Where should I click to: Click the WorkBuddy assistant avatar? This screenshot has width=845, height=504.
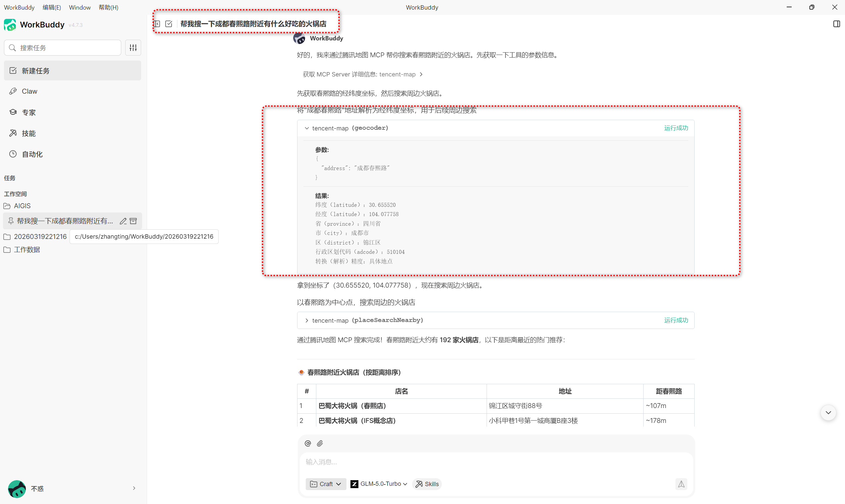tap(299, 38)
